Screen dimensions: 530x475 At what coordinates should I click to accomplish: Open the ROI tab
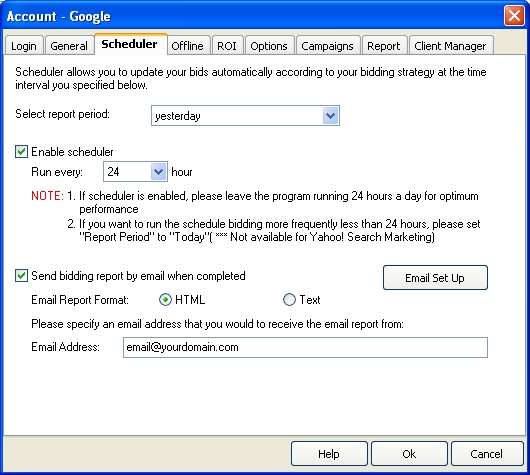227,45
